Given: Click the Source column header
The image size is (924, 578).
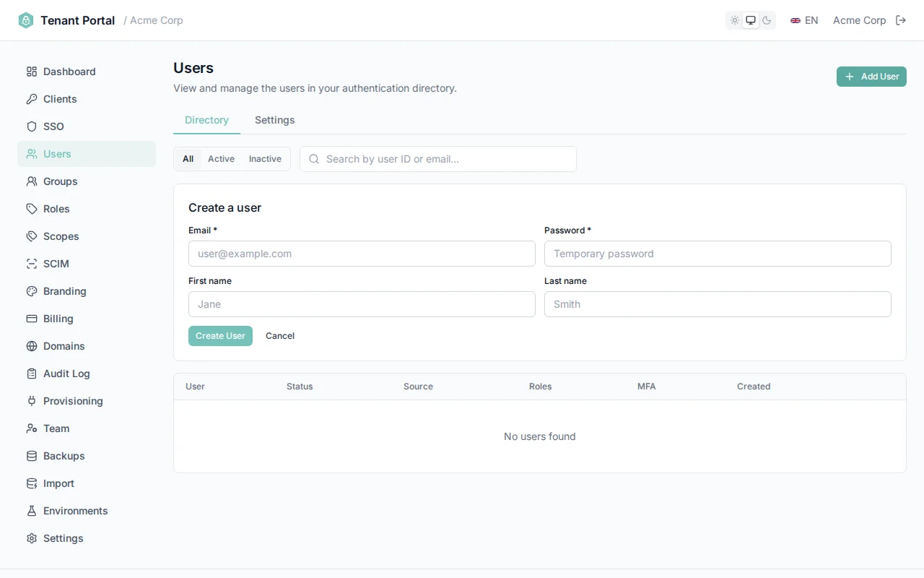Looking at the screenshot, I should (418, 387).
